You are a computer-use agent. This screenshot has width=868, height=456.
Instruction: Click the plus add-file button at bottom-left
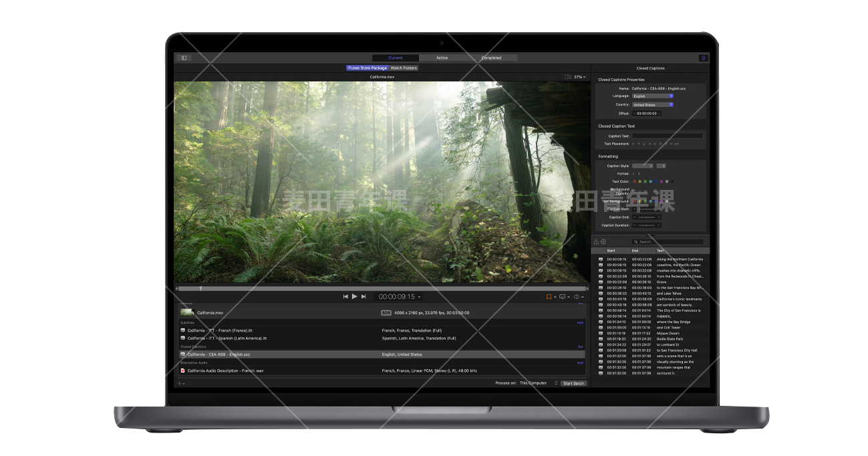coord(179,383)
